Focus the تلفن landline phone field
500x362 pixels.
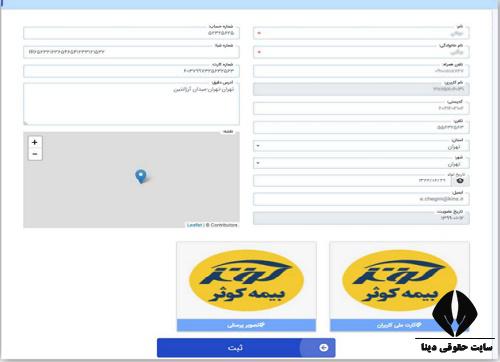tap(361, 127)
